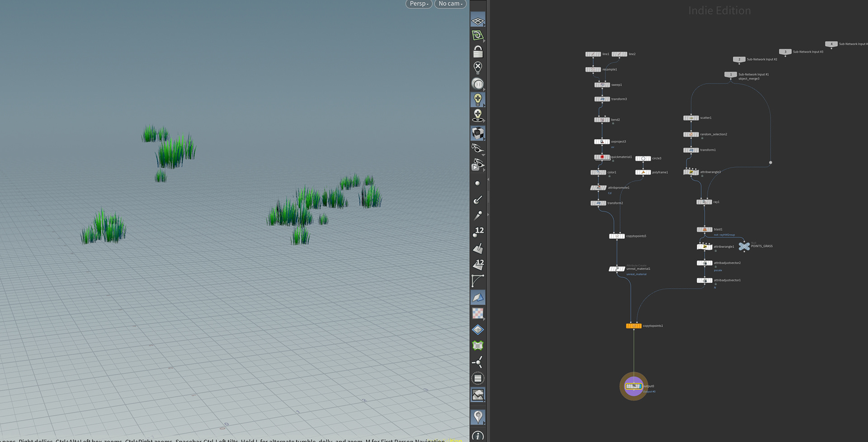Select the uvproject3 node

tap(602, 142)
